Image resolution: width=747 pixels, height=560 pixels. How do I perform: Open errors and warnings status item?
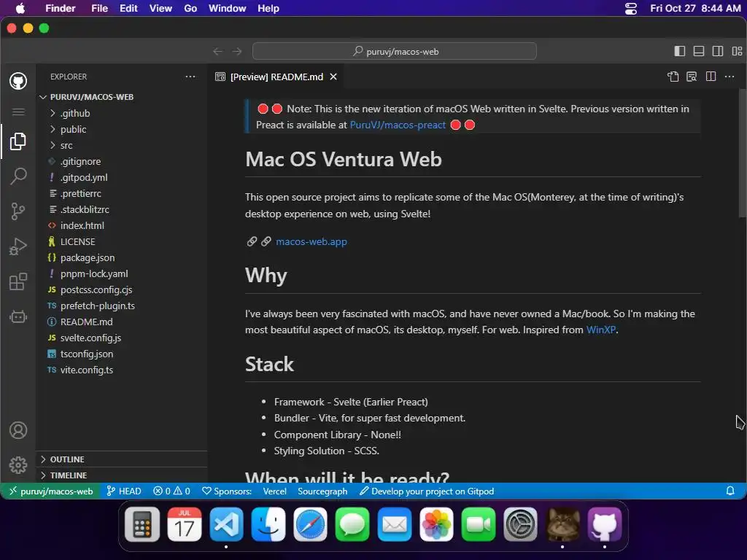pos(171,491)
